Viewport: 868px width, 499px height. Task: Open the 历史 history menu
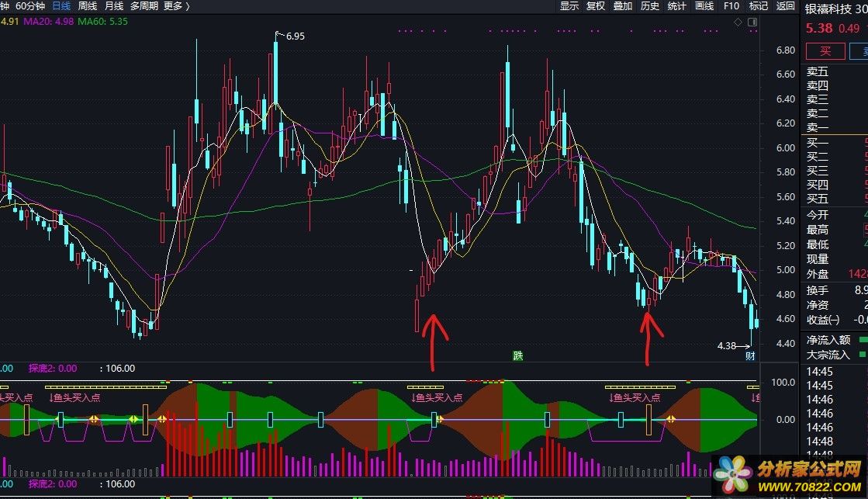[x=650, y=6]
